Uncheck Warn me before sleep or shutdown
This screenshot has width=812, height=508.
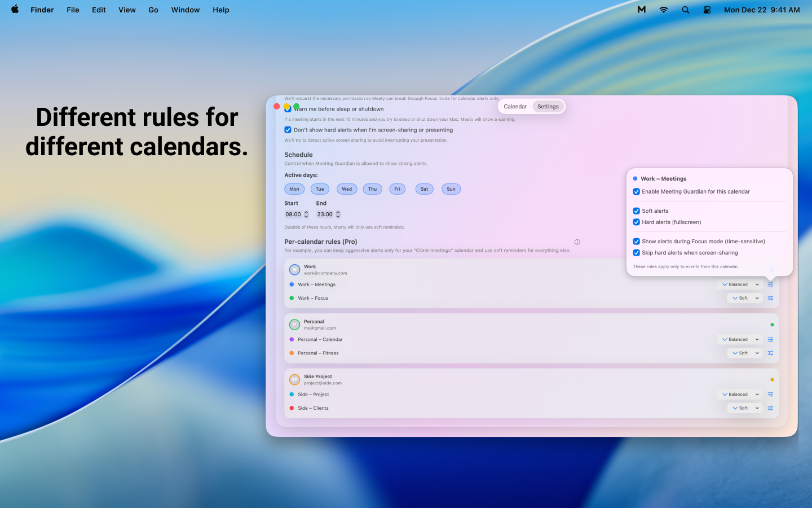[x=288, y=108]
